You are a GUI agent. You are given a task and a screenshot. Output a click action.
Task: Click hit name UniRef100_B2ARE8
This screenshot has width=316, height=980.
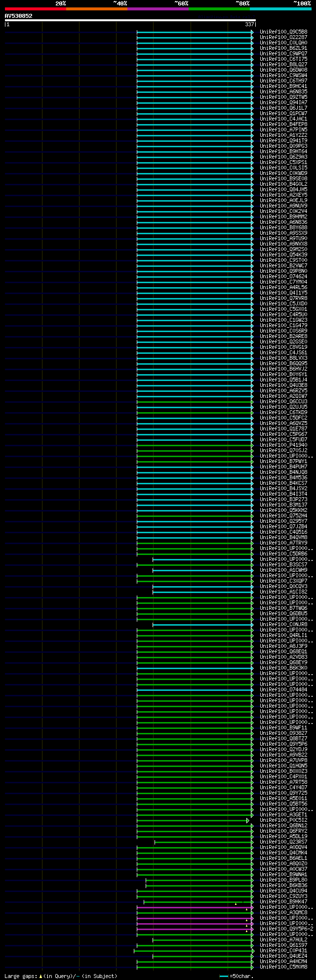click(283, 336)
